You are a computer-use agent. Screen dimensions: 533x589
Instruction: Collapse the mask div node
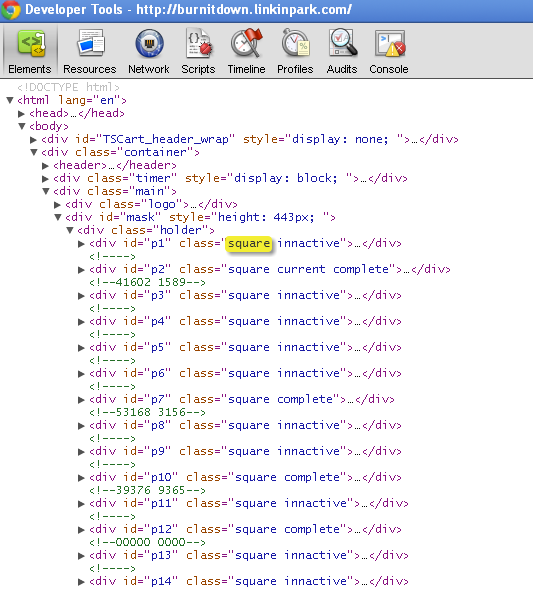click(58, 217)
